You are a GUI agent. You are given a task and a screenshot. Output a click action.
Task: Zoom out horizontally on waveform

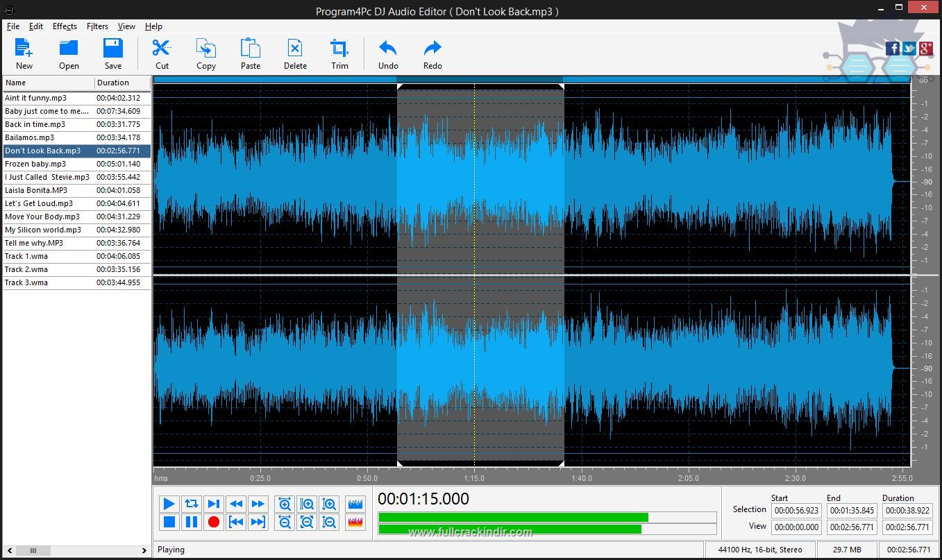(x=285, y=522)
